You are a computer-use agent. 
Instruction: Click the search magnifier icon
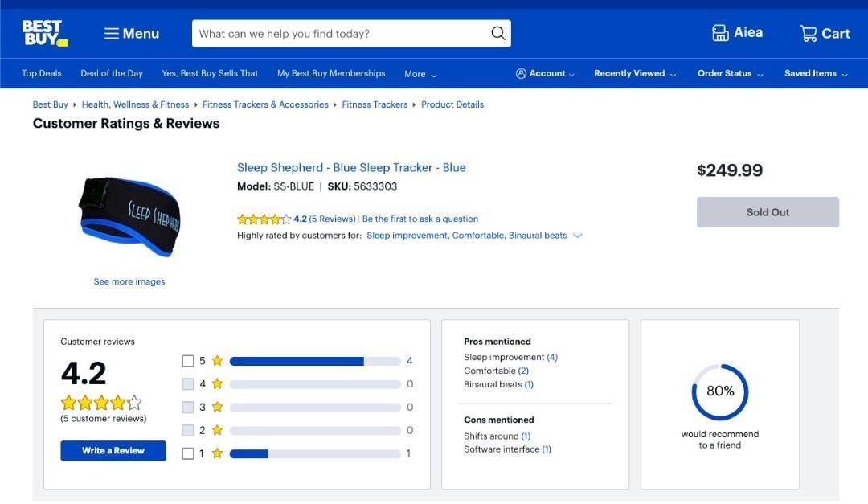pos(498,33)
